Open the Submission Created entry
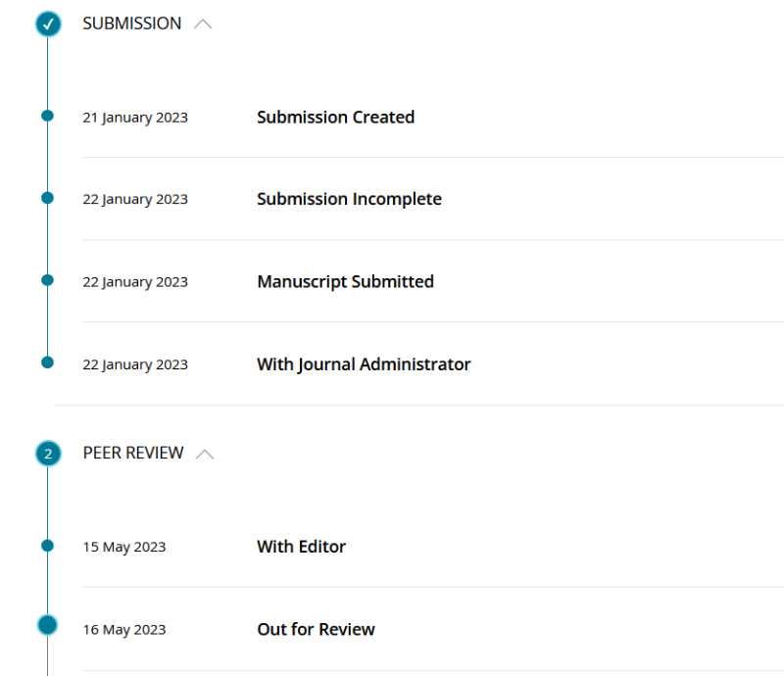 tap(335, 117)
